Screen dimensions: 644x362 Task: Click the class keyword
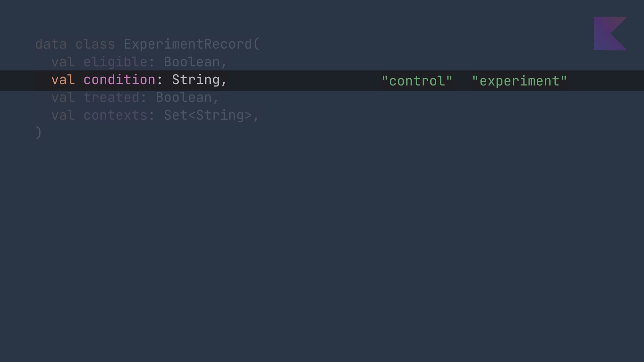click(95, 44)
